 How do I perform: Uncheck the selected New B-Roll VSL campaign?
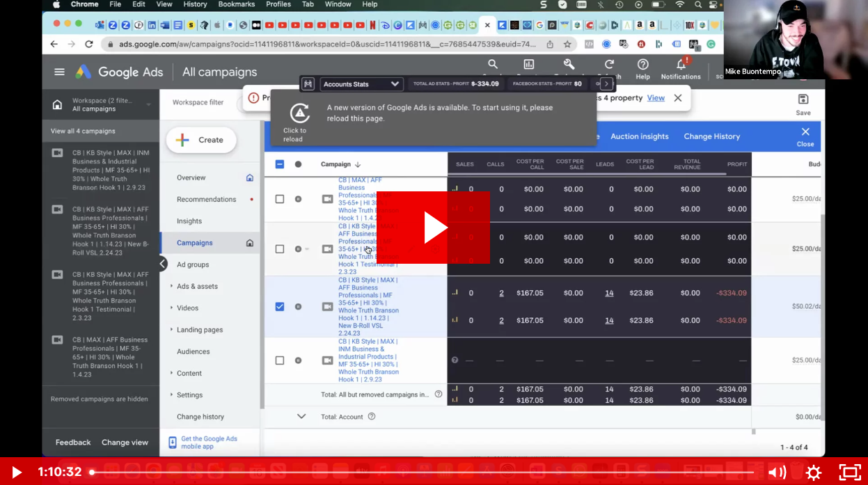pyautogui.click(x=280, y=306)
